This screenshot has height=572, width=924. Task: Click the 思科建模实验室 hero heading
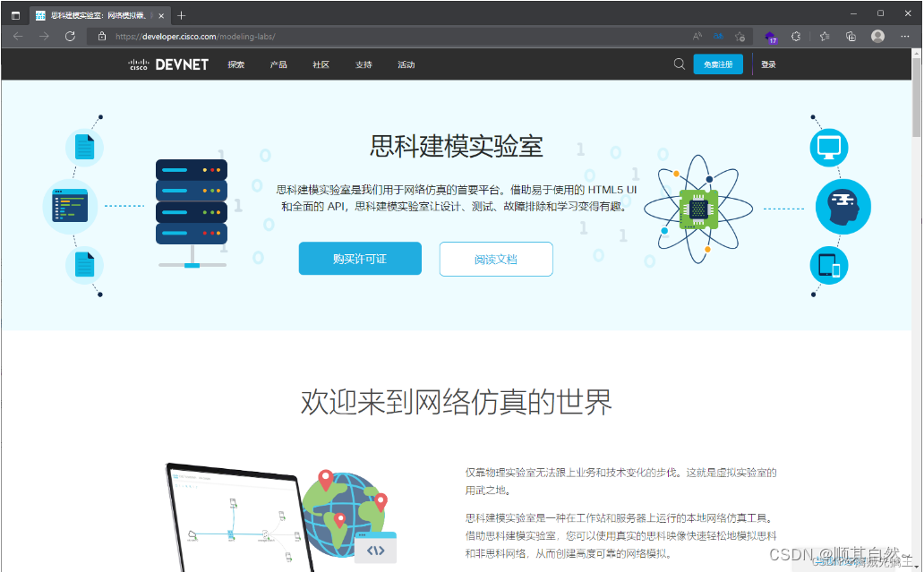[x=456, y=146]
